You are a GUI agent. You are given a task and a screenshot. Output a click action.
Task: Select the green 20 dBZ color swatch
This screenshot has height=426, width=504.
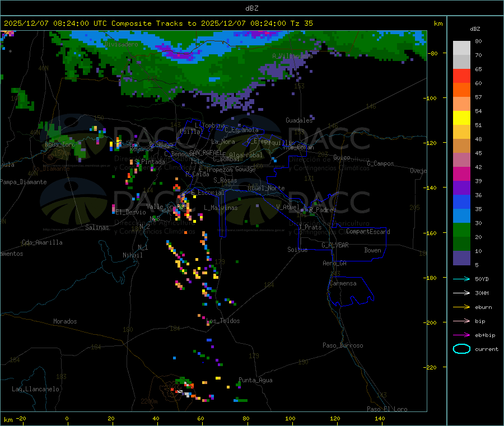pos(461,230)
